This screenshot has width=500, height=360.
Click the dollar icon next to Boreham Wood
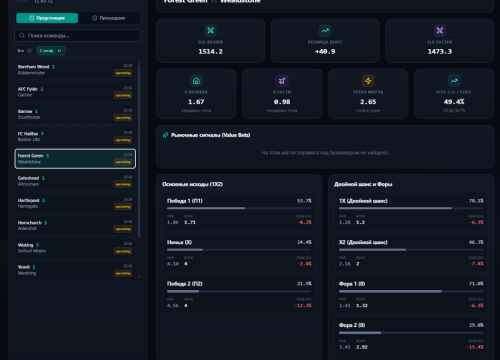click(x=53, y=67)
